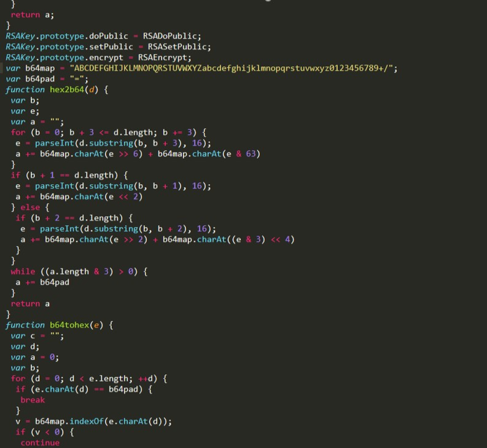Click the 'if (e.charAt(d) == b64pad)' line
Viewport: 487px width, 448px height.
coord(84,390)
